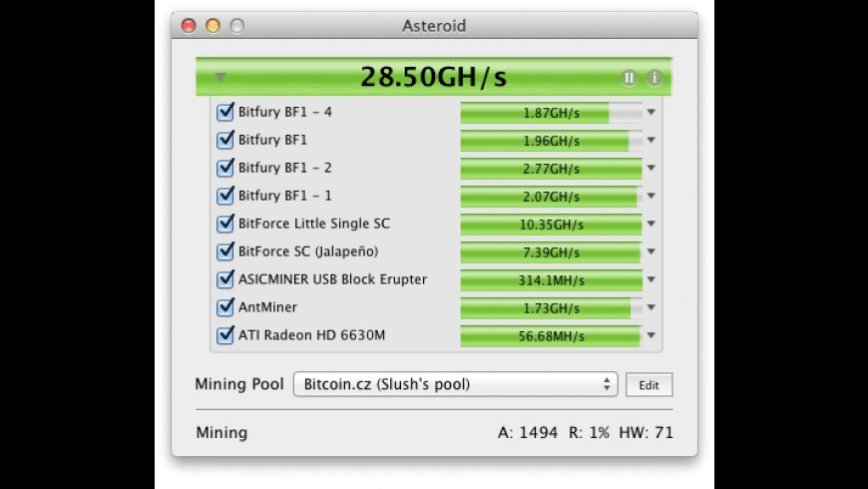Image resolution: width=868 pixels, height=489 pixels.
Task: Click the 10.35GH/s progress bar
Action: click(552, 225)
